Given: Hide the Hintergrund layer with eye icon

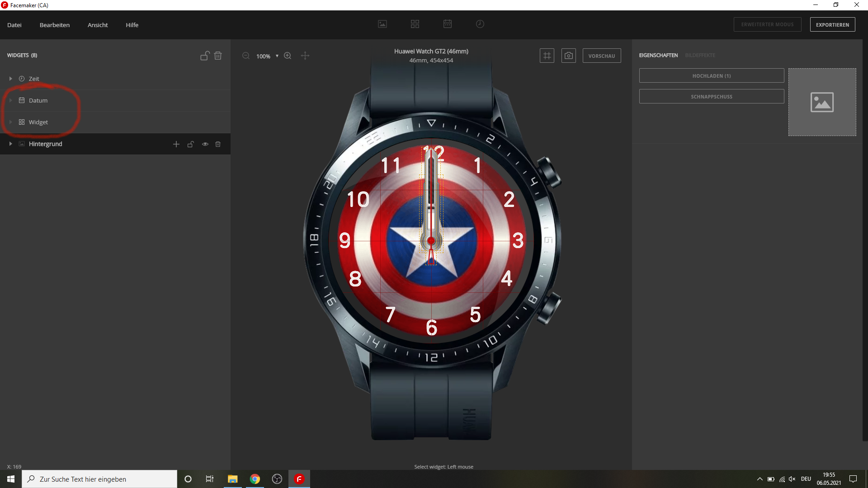Looking at the screenshot, I should pos(205,144).
